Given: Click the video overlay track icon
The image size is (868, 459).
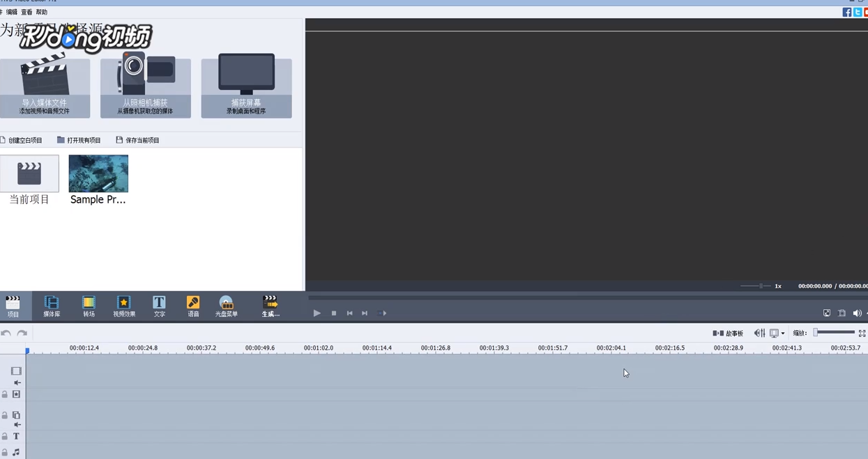Looking at the screenshot, I should (16, 416).
